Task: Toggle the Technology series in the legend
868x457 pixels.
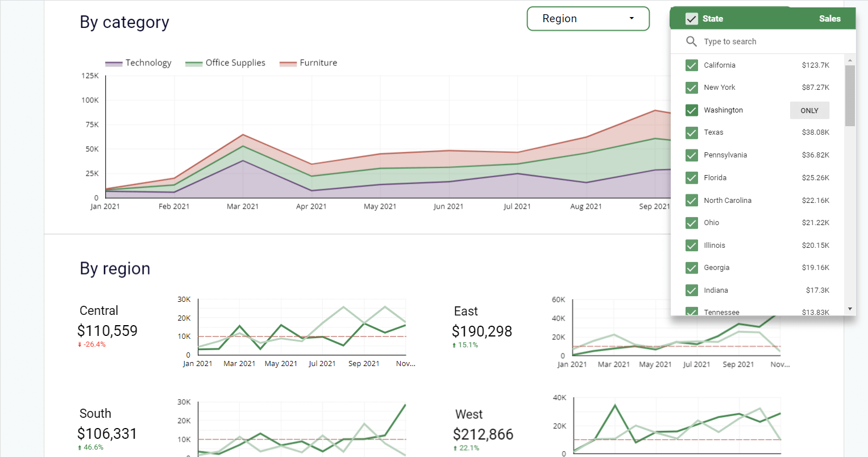Action: pyautogui.click(x=138, y=63)
